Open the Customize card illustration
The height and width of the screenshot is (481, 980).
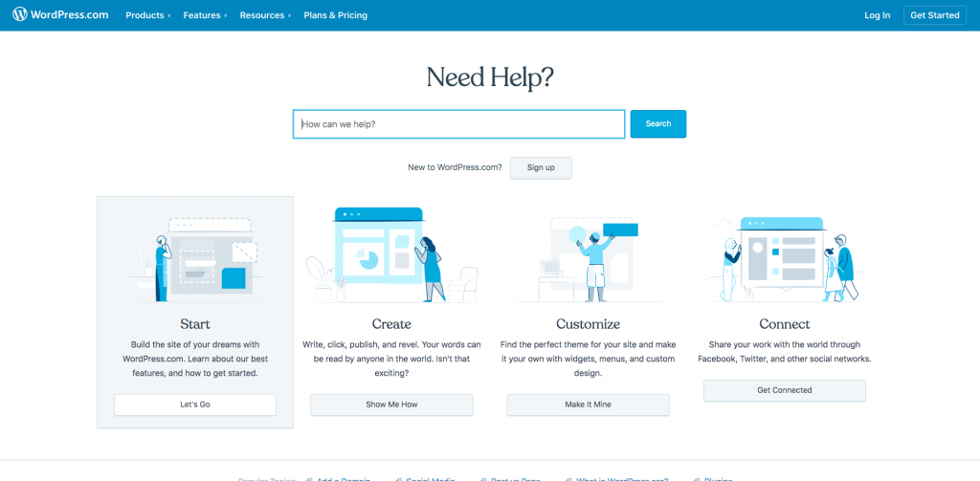(589, 258)
